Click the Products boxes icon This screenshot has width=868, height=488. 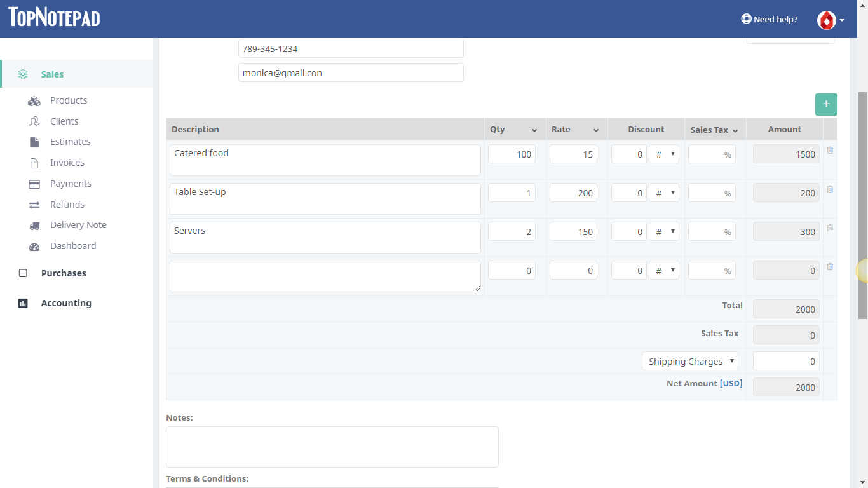(x=34, y=101)
